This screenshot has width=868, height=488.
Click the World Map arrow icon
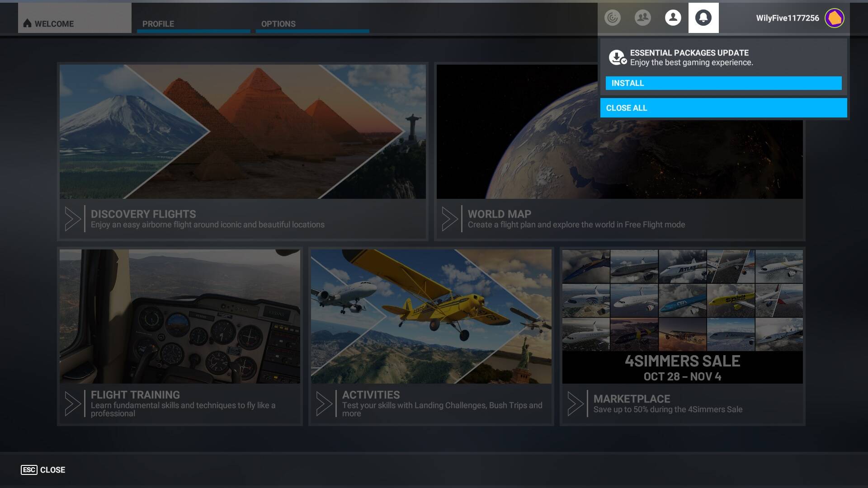click(450, 219)
